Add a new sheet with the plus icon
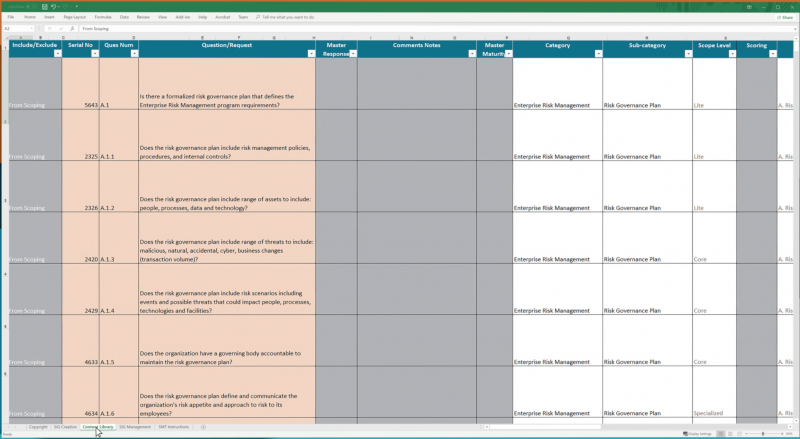The height and width of the screenshot is (439, 800). (203, 427)
